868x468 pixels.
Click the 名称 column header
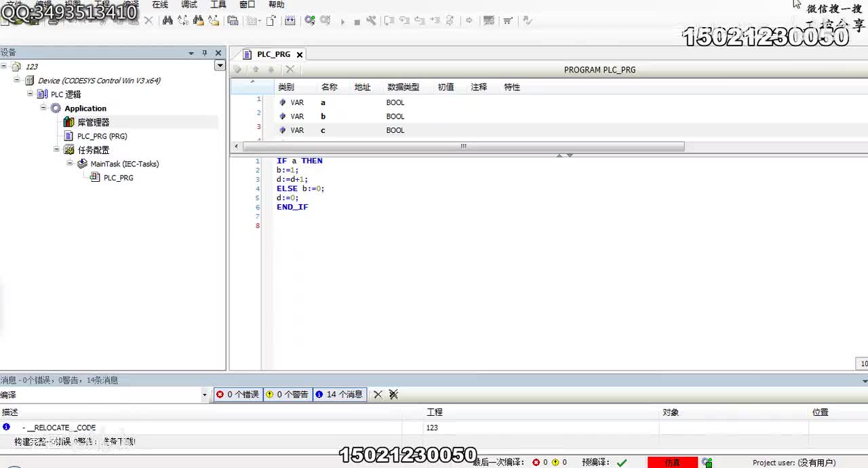point(330,87)
